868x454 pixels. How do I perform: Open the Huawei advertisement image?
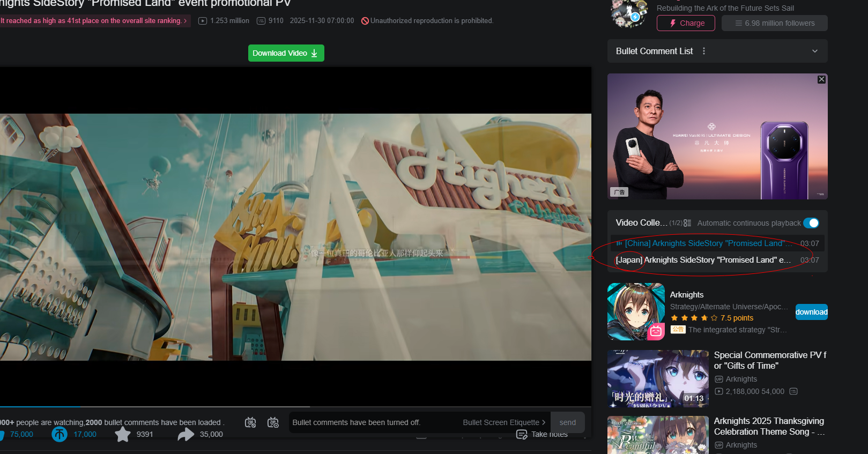point(717,136)
